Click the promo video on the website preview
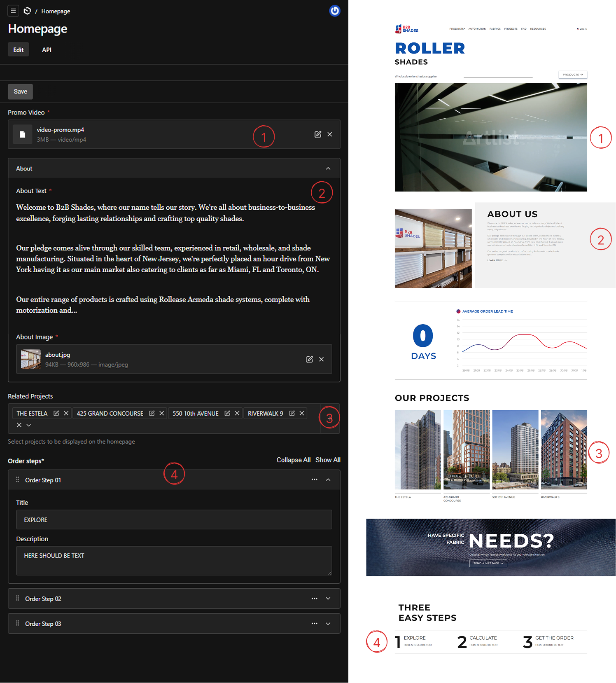616x683 pixels. tap(491, 137)
